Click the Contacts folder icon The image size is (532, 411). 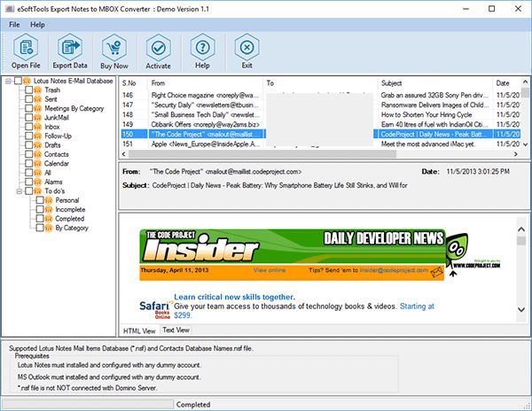tap(37, 154)
